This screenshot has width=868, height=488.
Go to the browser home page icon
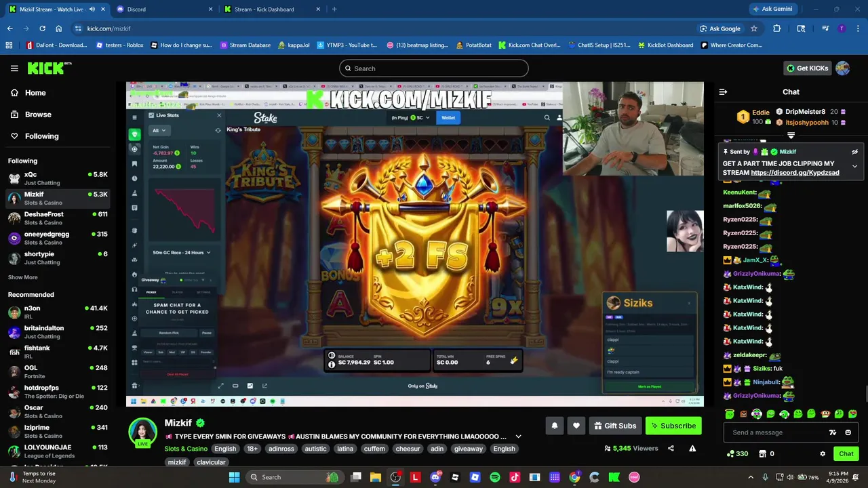tap(59, 28)
